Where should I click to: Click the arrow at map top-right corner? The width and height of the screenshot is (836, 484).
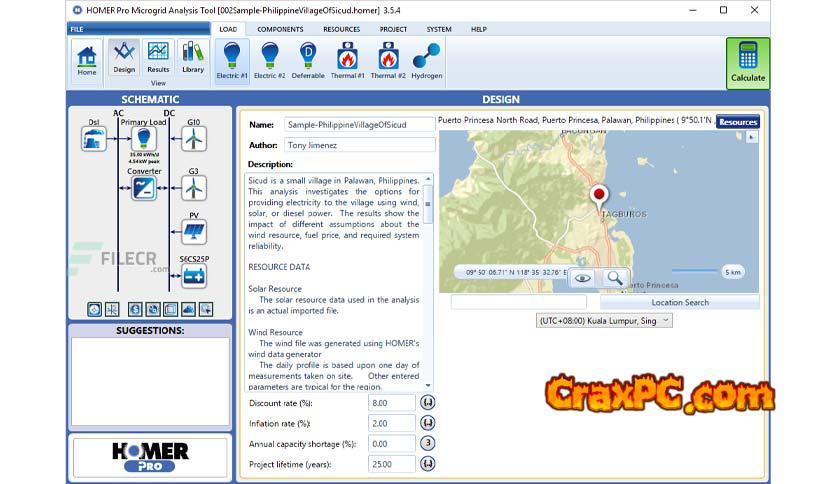(751, 138)
